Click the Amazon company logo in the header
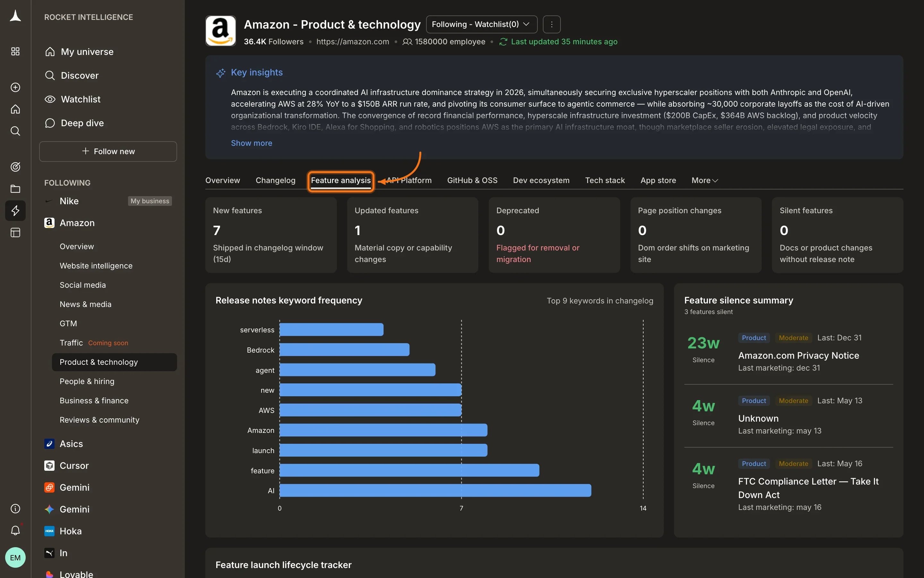Viewport: 924px width, 578px height. (221, 31)
